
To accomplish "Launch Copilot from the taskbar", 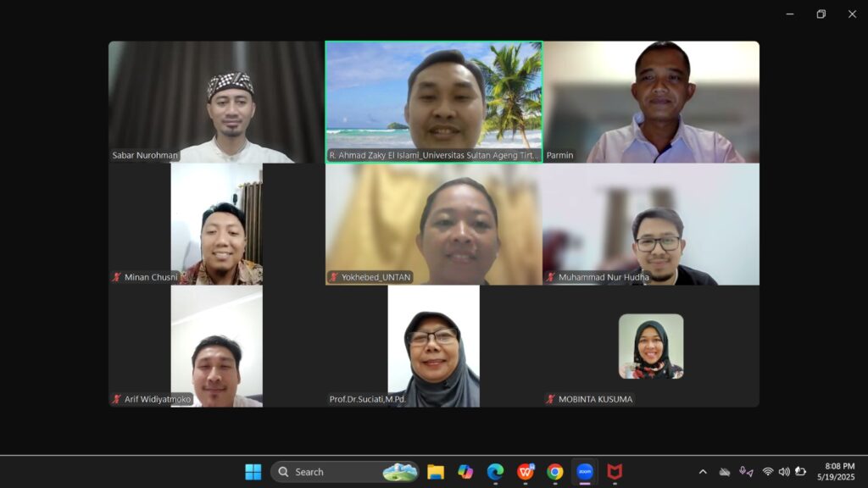I will (465, 472).
